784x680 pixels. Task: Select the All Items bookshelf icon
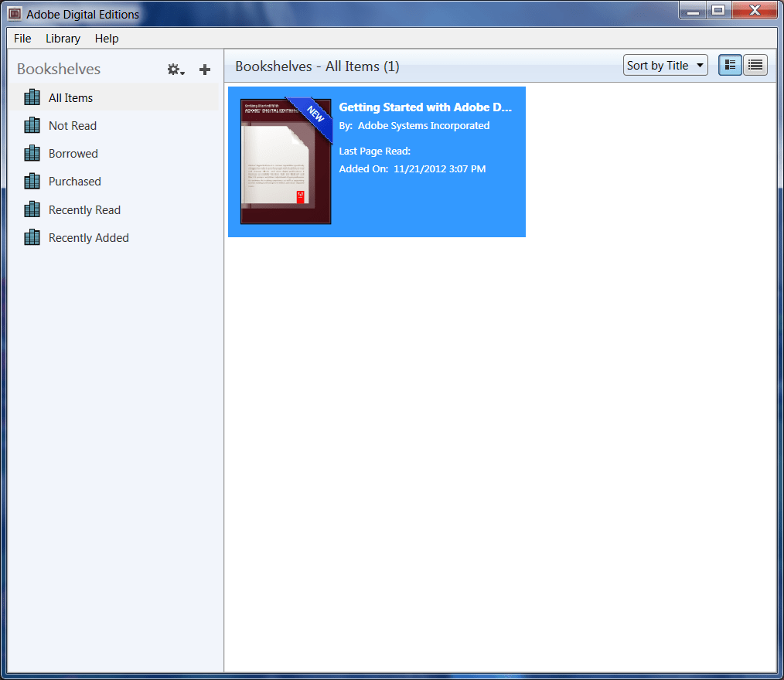click(x=32, y=97)
